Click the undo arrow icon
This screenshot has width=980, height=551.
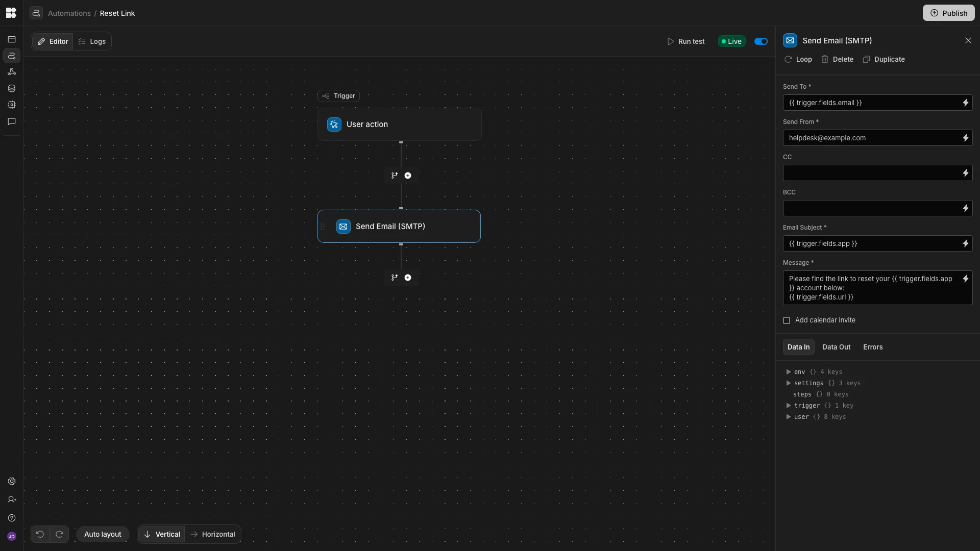(x=40, y=534)
